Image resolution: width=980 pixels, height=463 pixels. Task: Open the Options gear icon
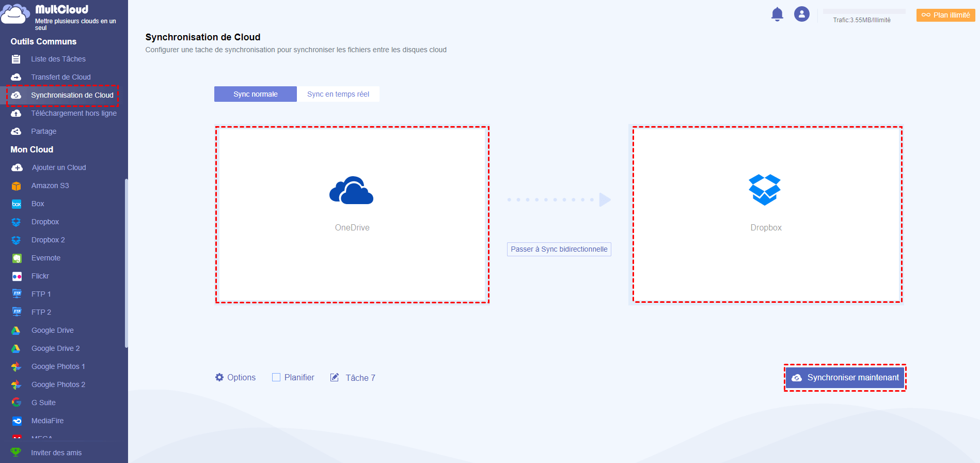click(x=219, y=377)
